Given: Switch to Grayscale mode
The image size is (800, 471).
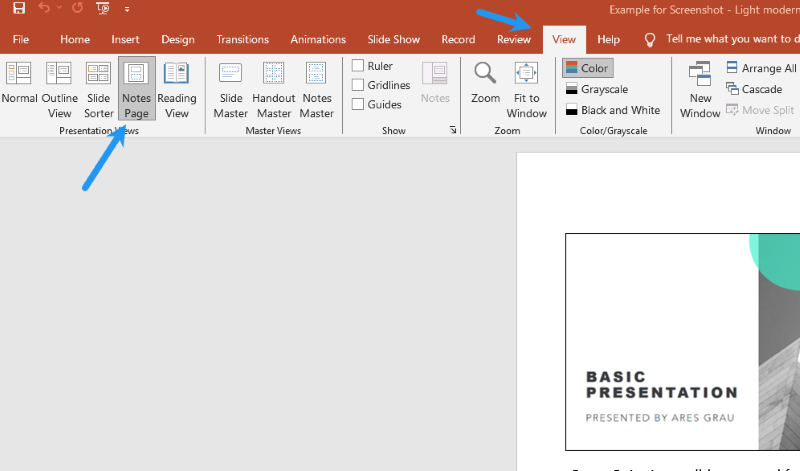Looking at the screenshot, I should point(597,89).
